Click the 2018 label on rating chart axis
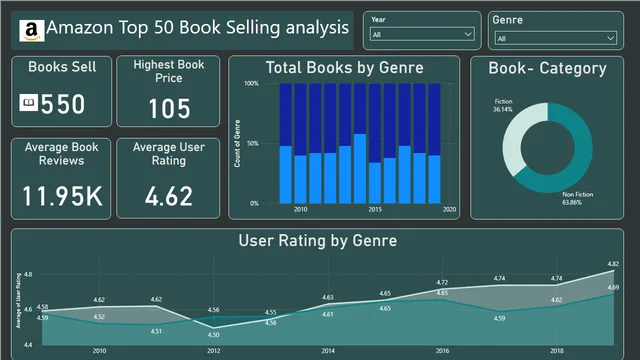The width and height of the screenshot is (640, 360). (557, 351)
